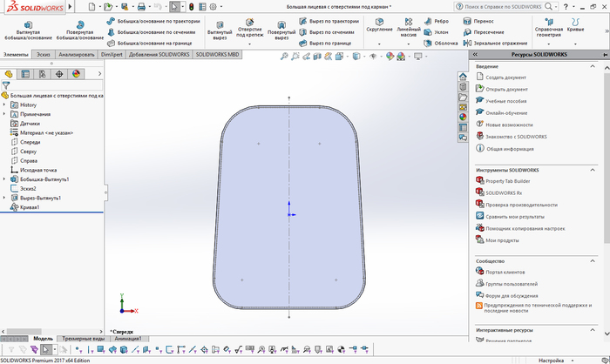Switch to the SOLIDWORKS MBD tab

click(218, 55)
